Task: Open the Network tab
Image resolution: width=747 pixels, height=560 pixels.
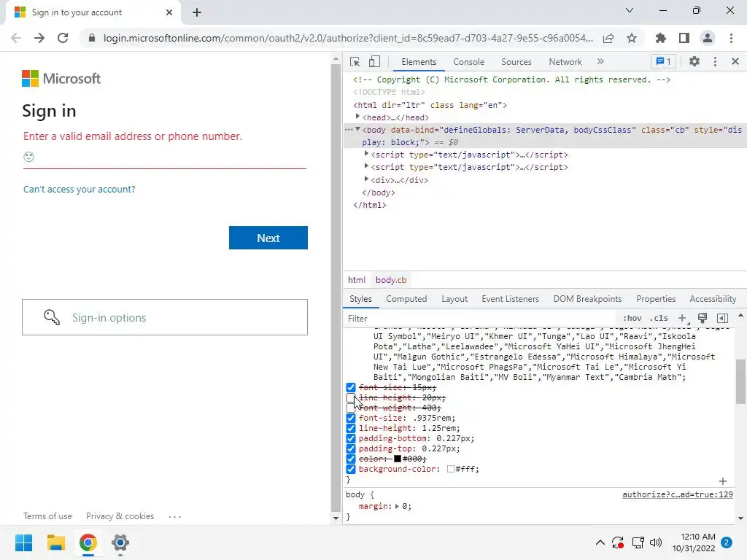Action: tap(565, 62)
